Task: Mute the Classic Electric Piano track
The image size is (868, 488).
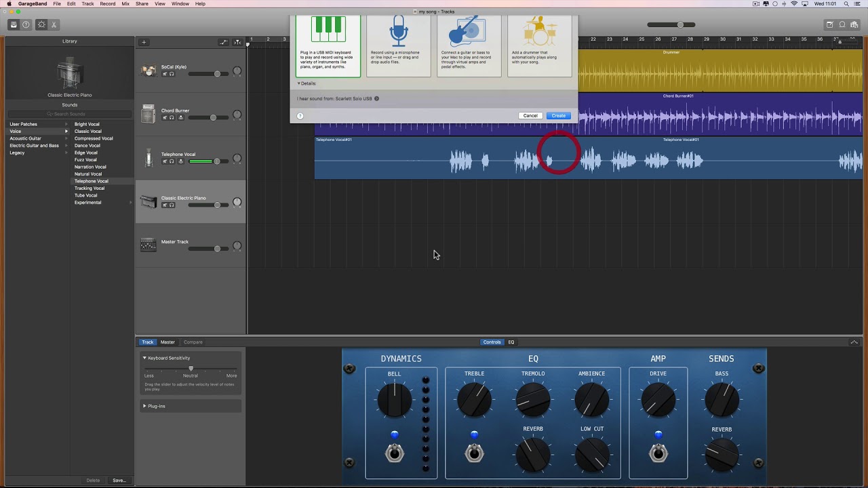Action: [x=164, y=205]
